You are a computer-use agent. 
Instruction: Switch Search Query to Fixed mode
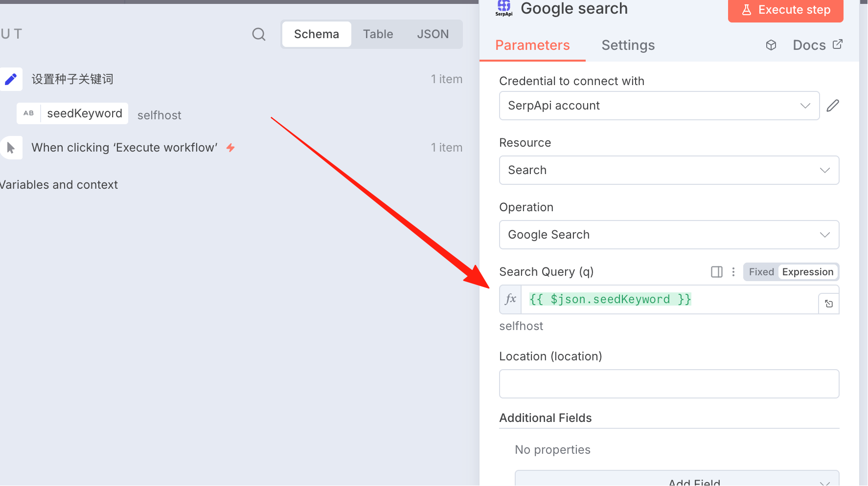pos(761,272)
